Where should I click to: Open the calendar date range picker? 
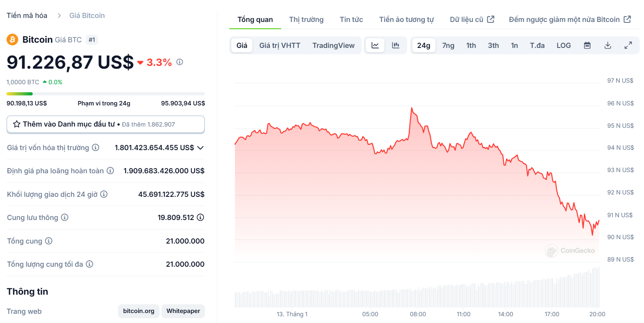pyautogui.click(x=587, y=46)
